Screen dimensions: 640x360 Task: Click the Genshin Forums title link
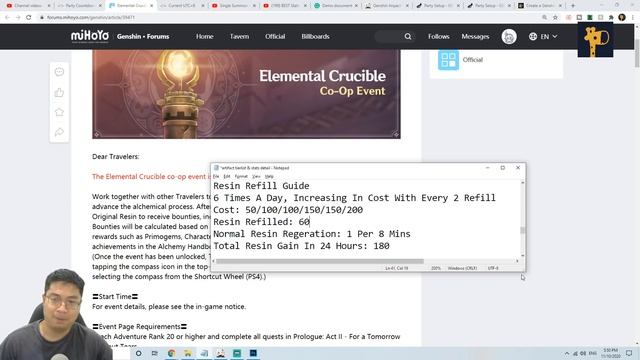143,36
